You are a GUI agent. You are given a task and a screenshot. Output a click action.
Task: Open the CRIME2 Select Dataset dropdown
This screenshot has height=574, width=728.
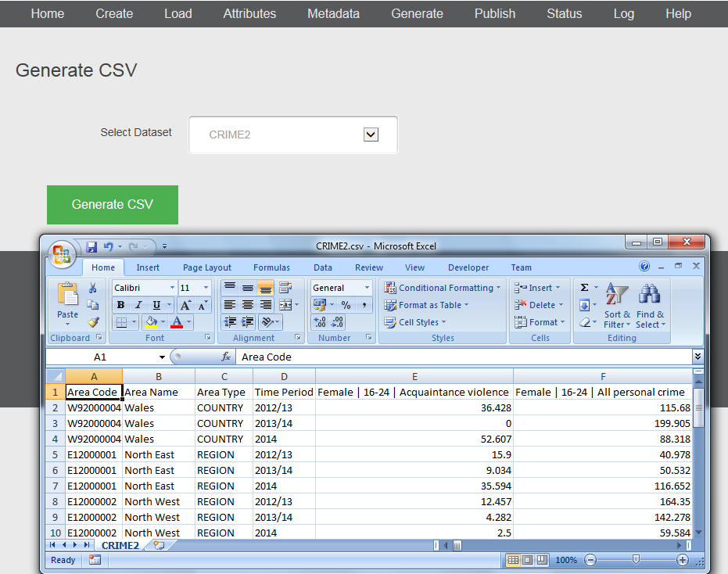[x=371, y=135]
